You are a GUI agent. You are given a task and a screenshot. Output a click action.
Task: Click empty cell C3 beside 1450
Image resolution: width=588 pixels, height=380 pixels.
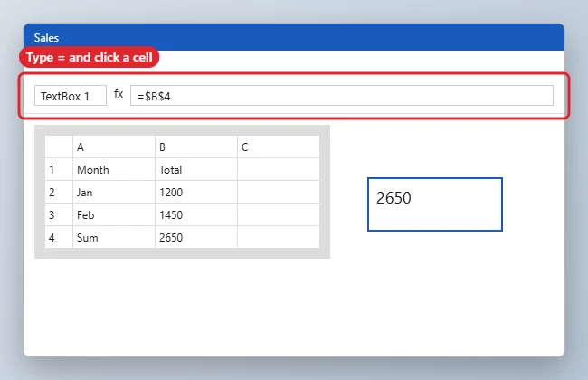click(x=279, y=214)
